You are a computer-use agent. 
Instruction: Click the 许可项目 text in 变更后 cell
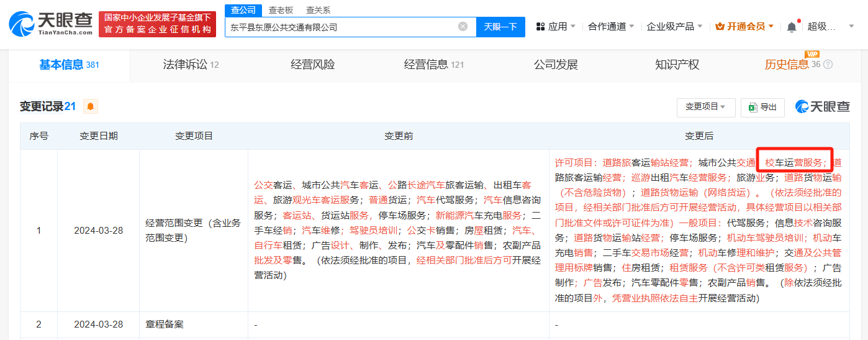[x=573, y=163]
